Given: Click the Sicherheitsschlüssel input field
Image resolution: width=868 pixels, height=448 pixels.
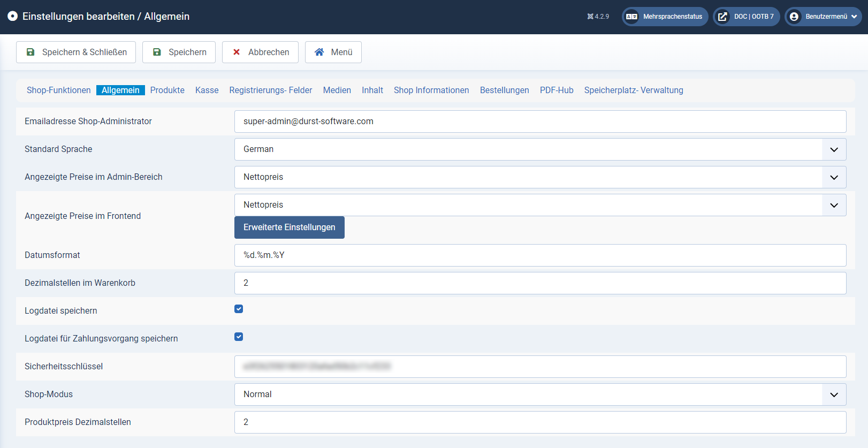Looking at the screenshot, I should point(540,367).
